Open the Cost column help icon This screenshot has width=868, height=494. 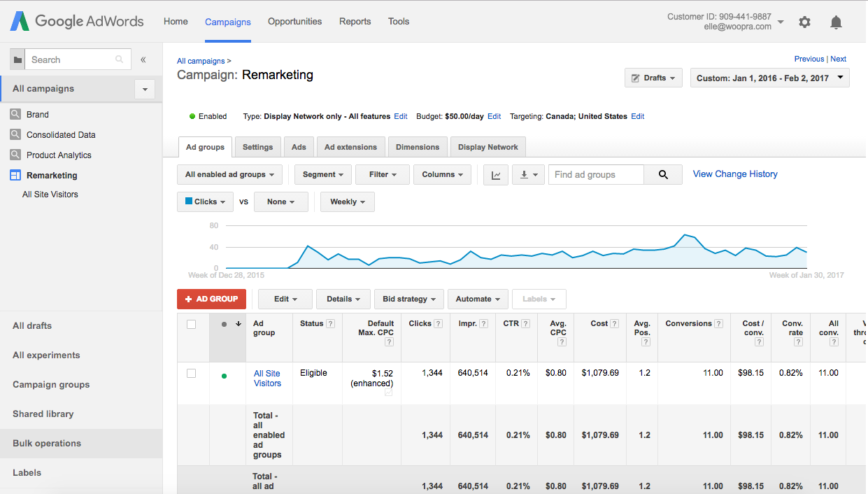[x=615, y=324]
